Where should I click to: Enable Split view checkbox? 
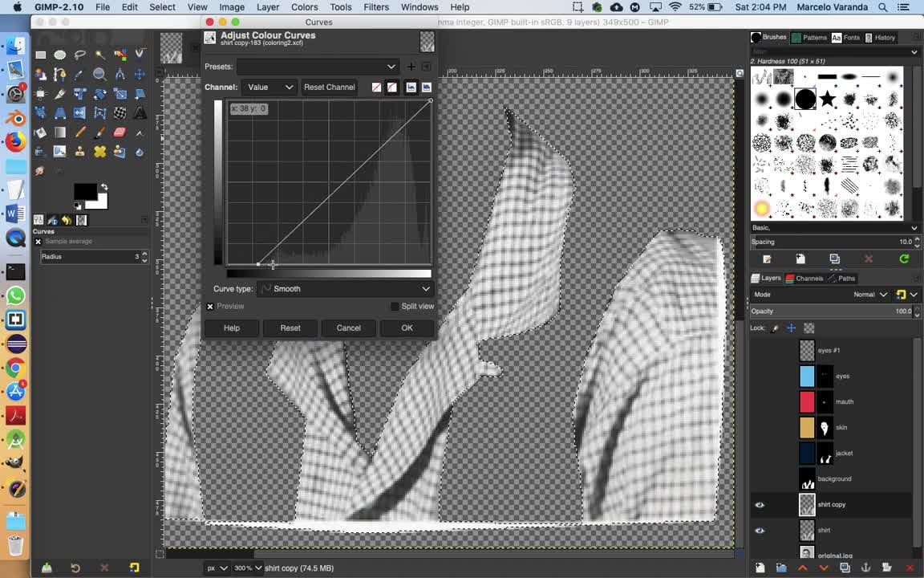point(395,307)
